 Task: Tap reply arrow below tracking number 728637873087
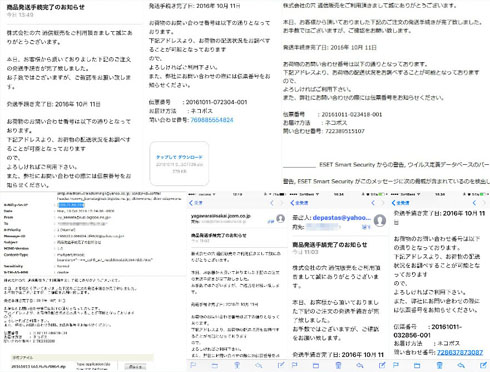(x=461, y=365)
